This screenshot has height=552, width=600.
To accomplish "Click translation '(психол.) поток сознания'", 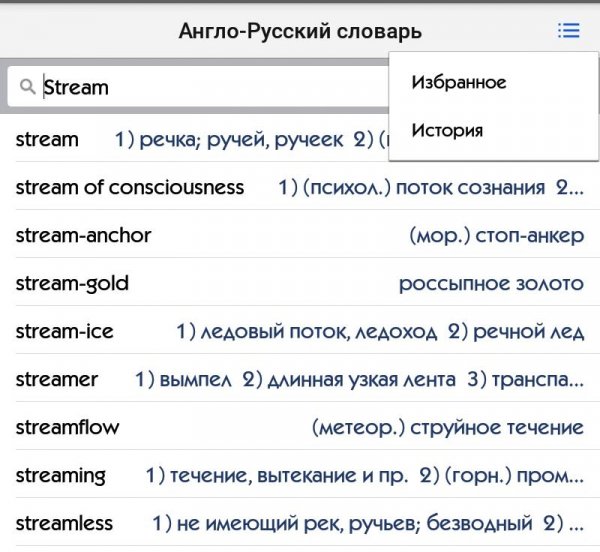I will coord(424,187).
